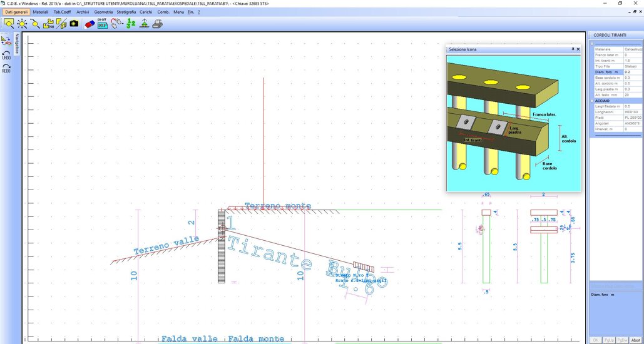The width and height of the screenshot is (644, 344).
Task: Open the Geometria menu
Action: point(103,12)
